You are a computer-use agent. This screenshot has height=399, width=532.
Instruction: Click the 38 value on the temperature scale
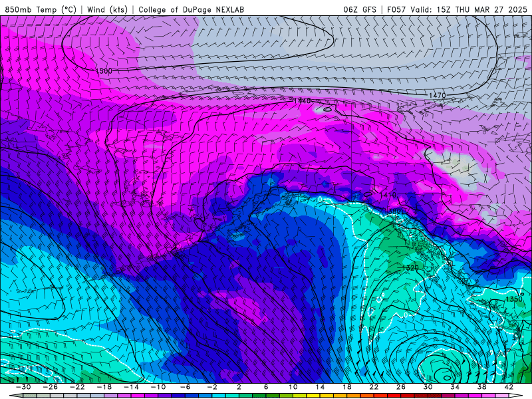pos(481,387)
